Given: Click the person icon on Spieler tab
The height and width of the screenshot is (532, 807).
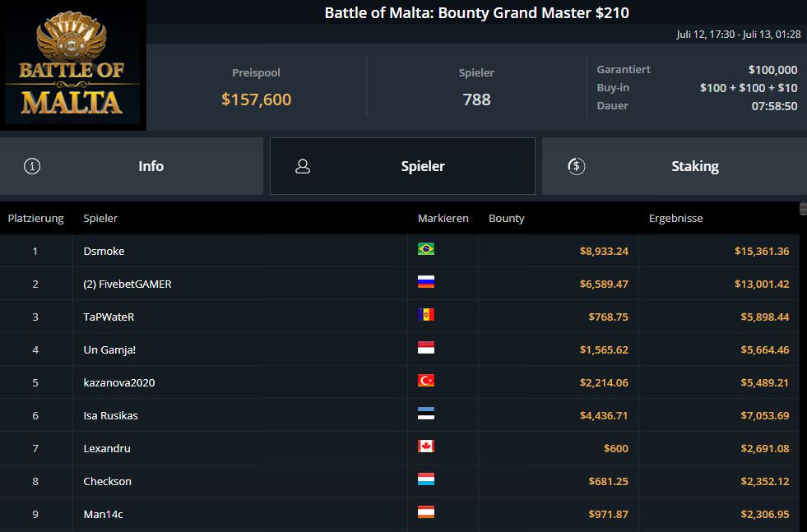Looking at the screenshot, I should point(303,166).
